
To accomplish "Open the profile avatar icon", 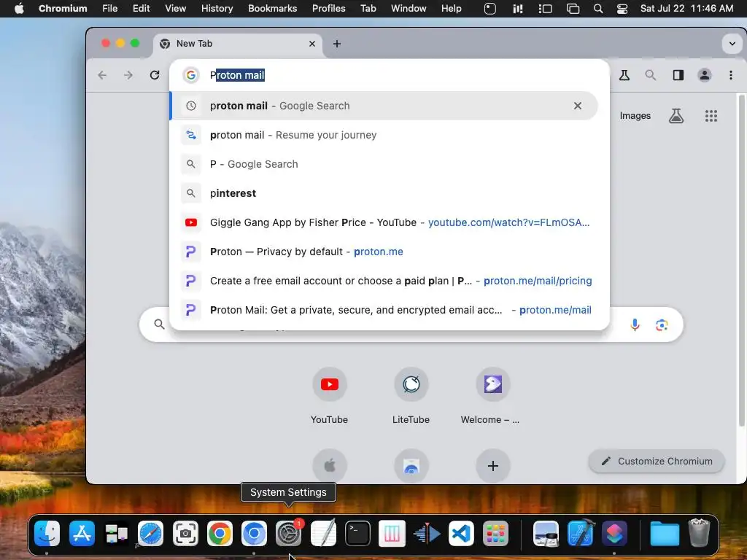I will click(705, 75).
